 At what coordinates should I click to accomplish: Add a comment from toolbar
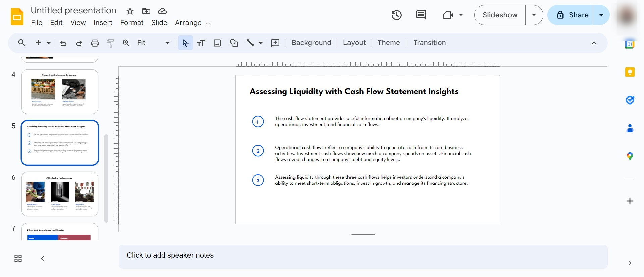275,43
